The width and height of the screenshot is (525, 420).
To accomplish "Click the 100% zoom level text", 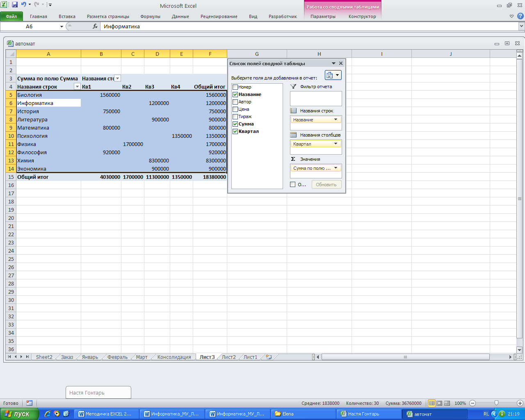I will click(460, 403).
